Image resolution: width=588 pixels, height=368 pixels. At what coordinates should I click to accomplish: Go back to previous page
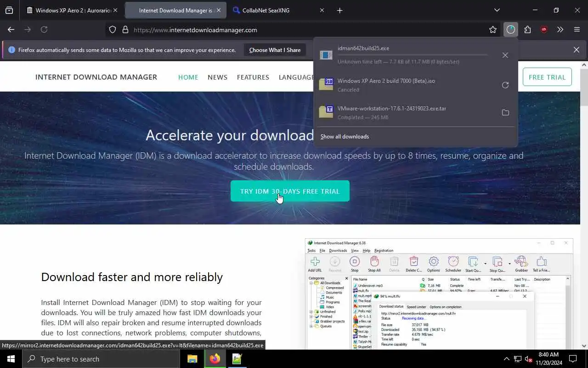point(11,29)
